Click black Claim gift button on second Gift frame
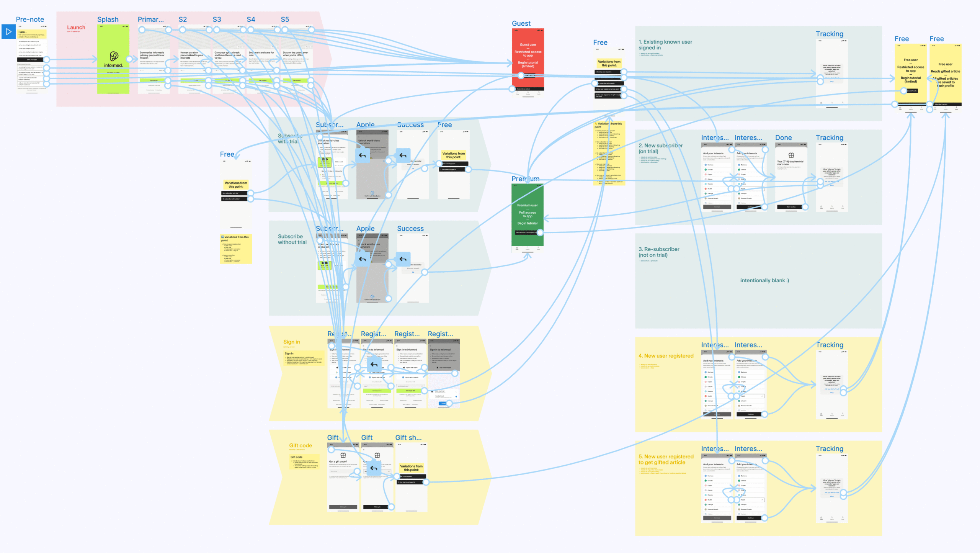The image size is (980, 553). [x=377, y=507]
